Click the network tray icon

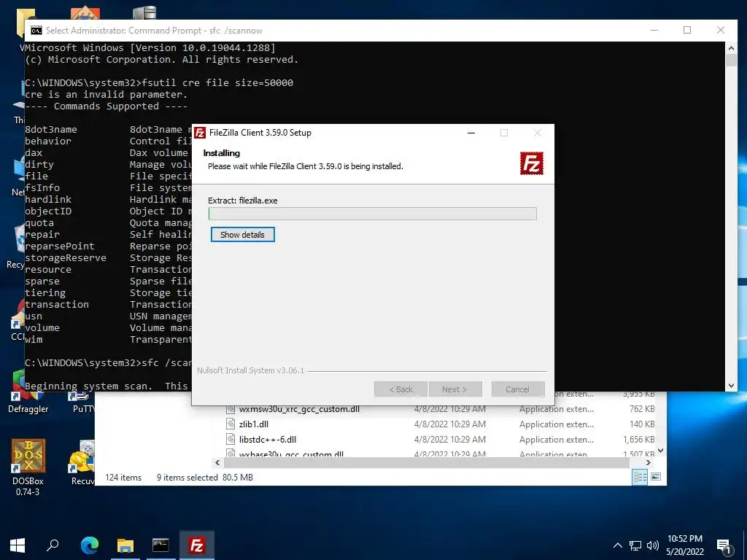(635, 545)
